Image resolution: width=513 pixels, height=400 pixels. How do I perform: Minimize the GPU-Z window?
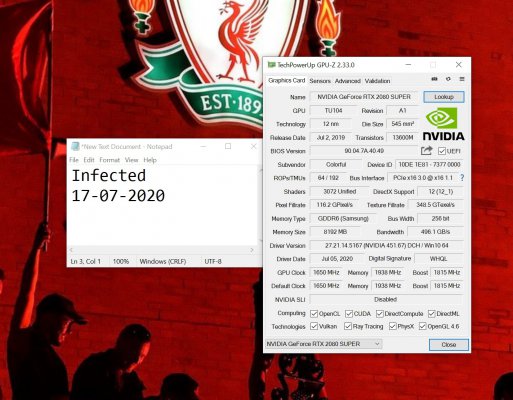pyautogui.click(x=408, y=65)
